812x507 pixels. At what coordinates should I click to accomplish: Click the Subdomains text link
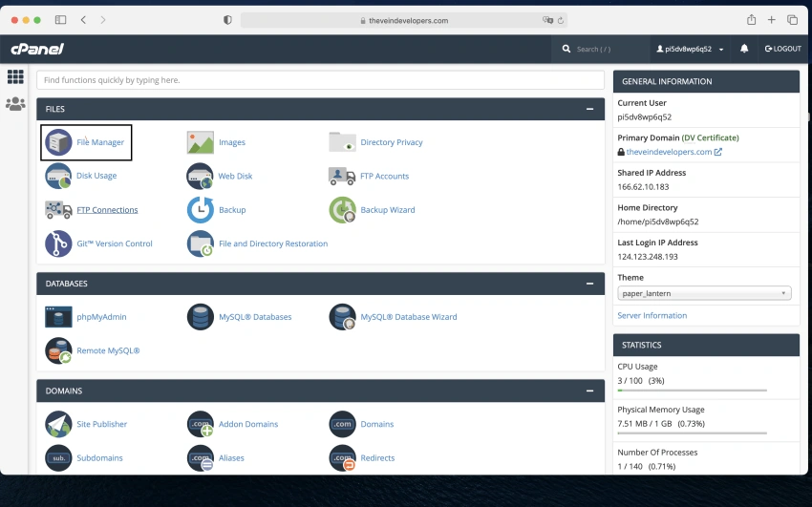point(100,458)
